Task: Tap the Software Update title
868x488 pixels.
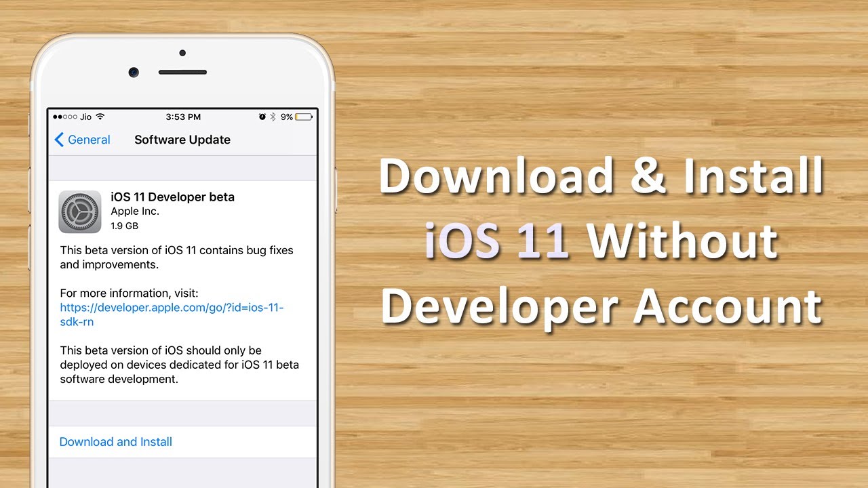Action: pyautogui.click(x=182, y=140)
